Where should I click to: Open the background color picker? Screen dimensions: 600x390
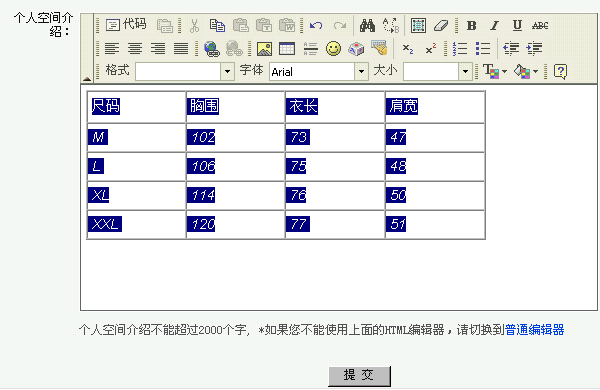(x=526, y=72)
